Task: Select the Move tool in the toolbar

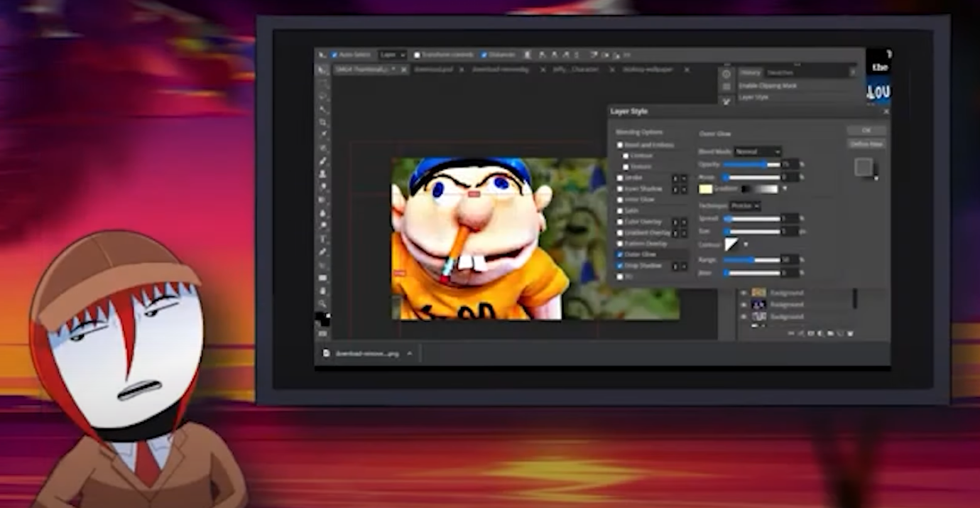Action: [322, 70]
